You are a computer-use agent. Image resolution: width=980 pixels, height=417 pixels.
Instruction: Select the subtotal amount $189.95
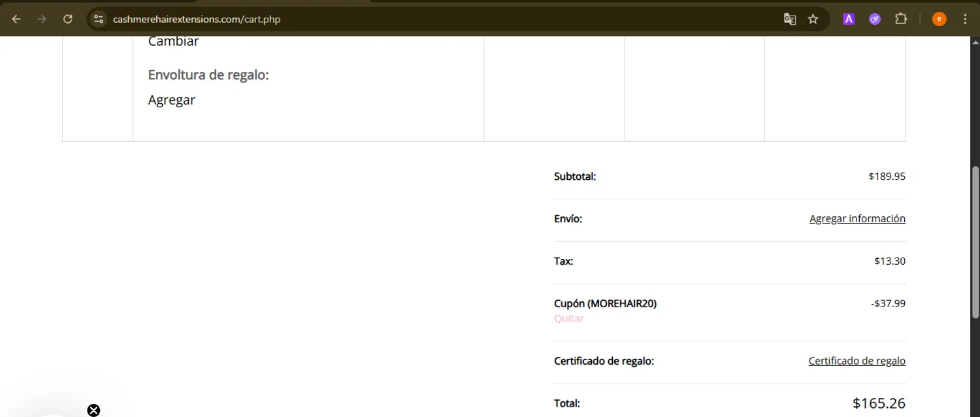point(887,176)
